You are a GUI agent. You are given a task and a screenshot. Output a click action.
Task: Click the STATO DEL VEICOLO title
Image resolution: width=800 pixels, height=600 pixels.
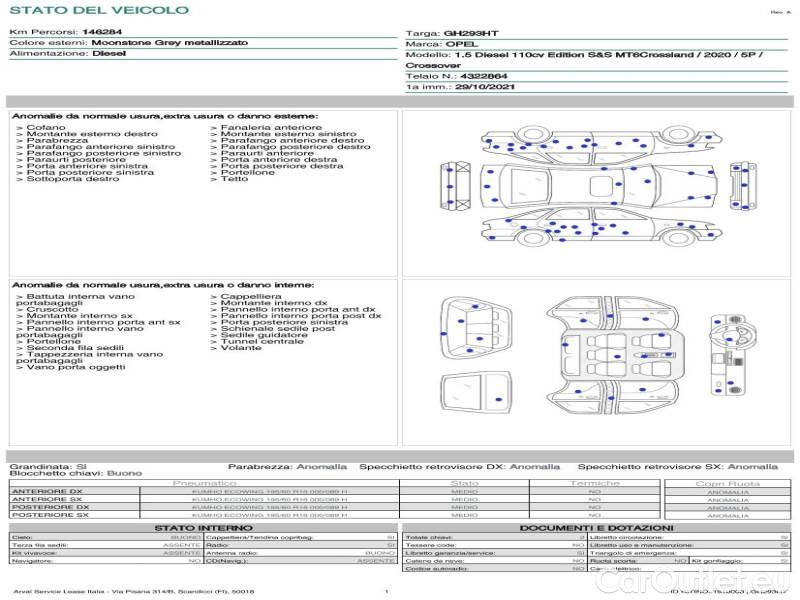pos(98,10)
